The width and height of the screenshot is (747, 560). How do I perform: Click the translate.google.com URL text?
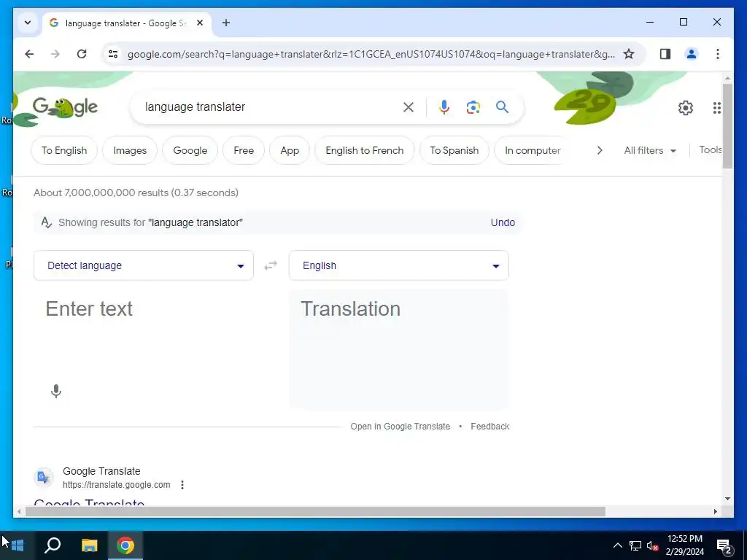(116, 485)
